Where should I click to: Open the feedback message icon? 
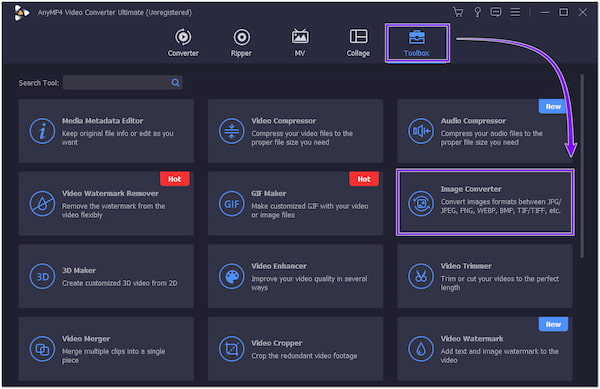[x=496, y=12]
